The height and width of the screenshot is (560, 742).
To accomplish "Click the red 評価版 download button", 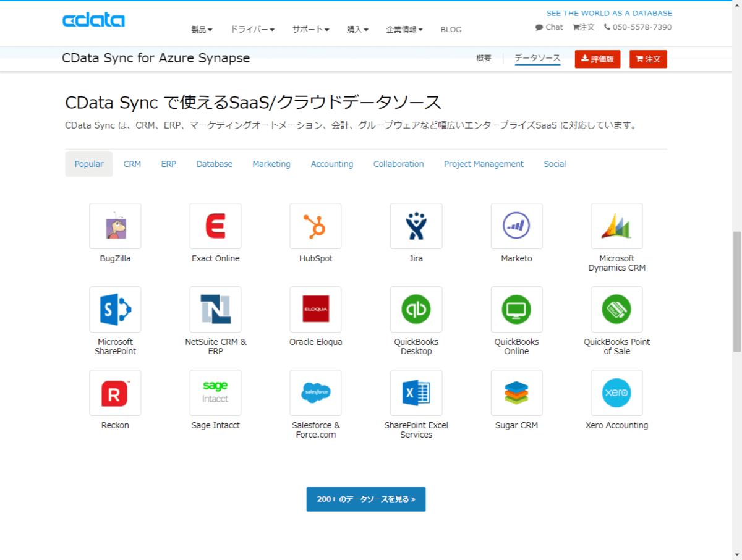I will [x=597, y=59].
